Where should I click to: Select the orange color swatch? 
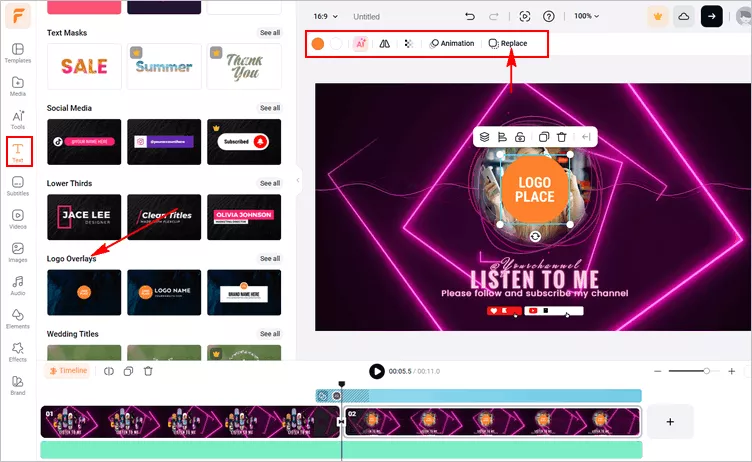(x=317, y=44)
